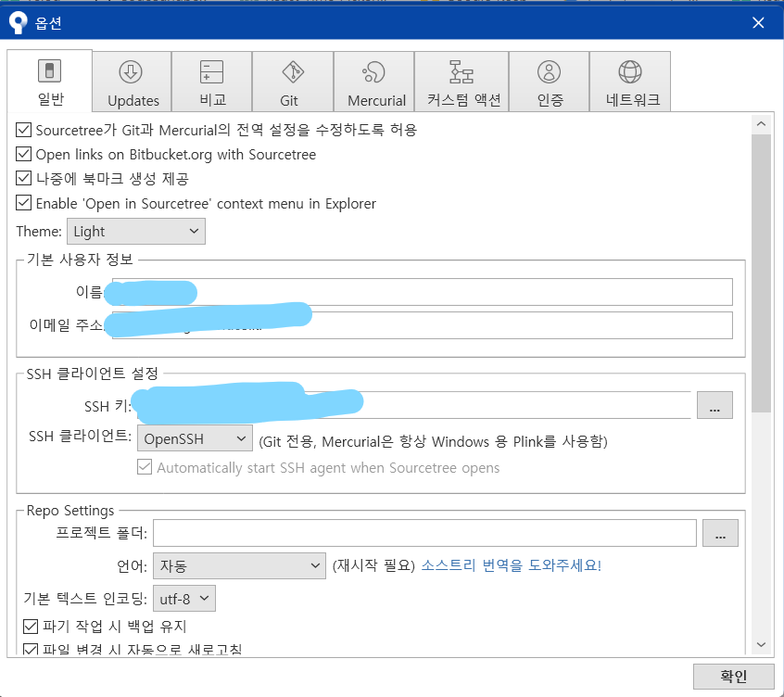This screenshot has width=784, height=697.
Task: Go to the 네트워크 tab label
Action: click(633, 99)
